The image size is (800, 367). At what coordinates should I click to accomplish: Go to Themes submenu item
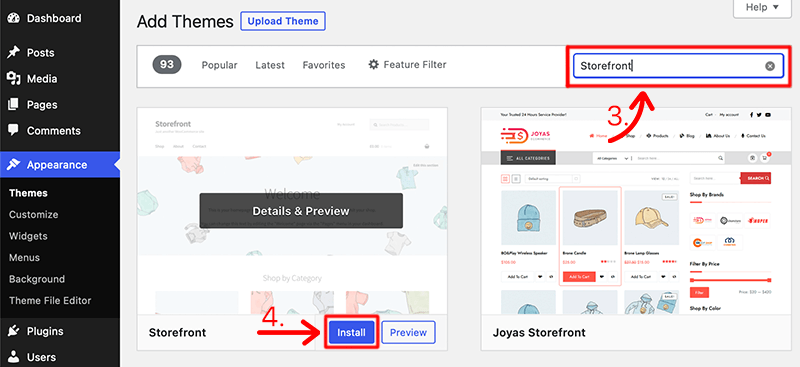pyautogui.click(x=28, y=193)
